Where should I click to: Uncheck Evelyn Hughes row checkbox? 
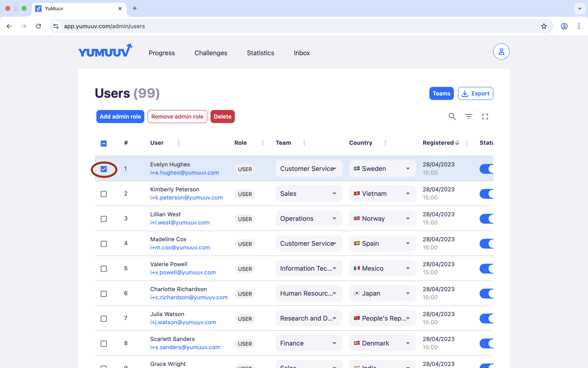click(x=104, y=169)
